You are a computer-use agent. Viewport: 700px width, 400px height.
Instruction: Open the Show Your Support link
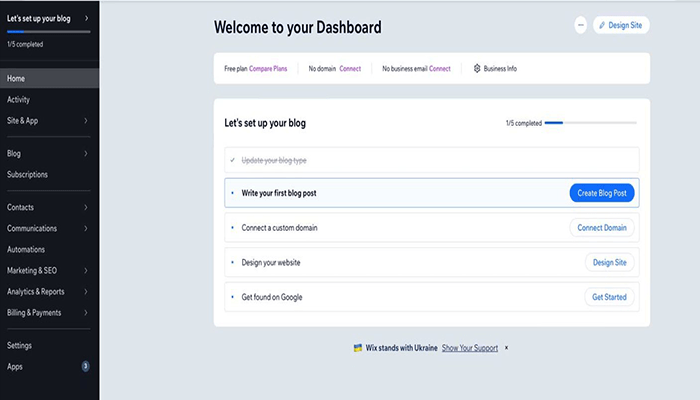coord(470,348)
